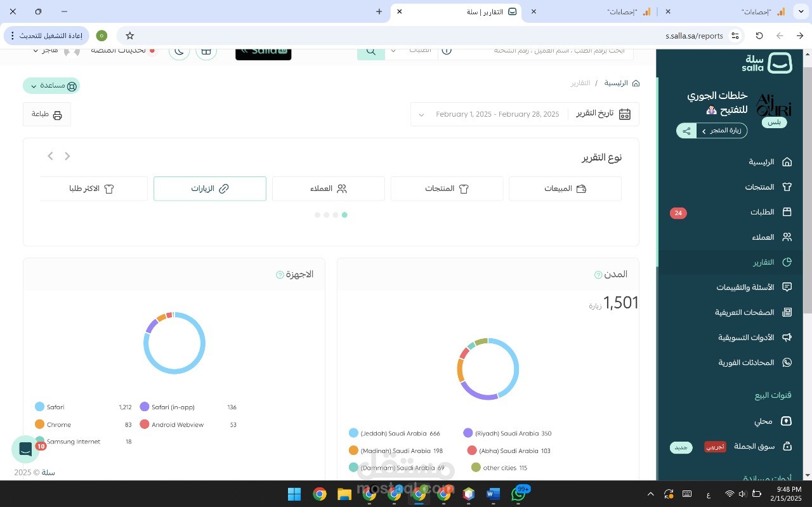The width and height of the screenshot is (812, 507).
Task: Open المنتجات products from the sidebar
Action: point(768,187)
